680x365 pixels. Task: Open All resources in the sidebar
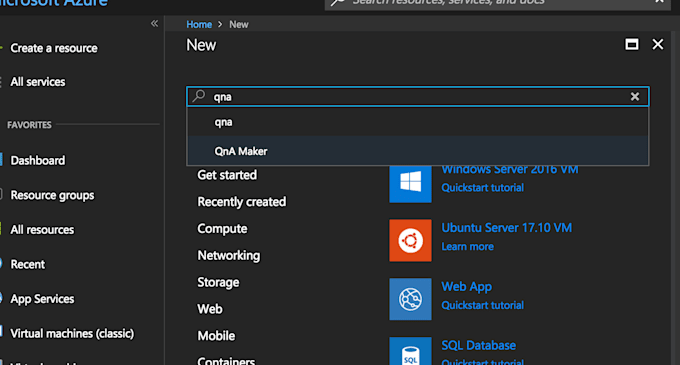pos(42,230)
